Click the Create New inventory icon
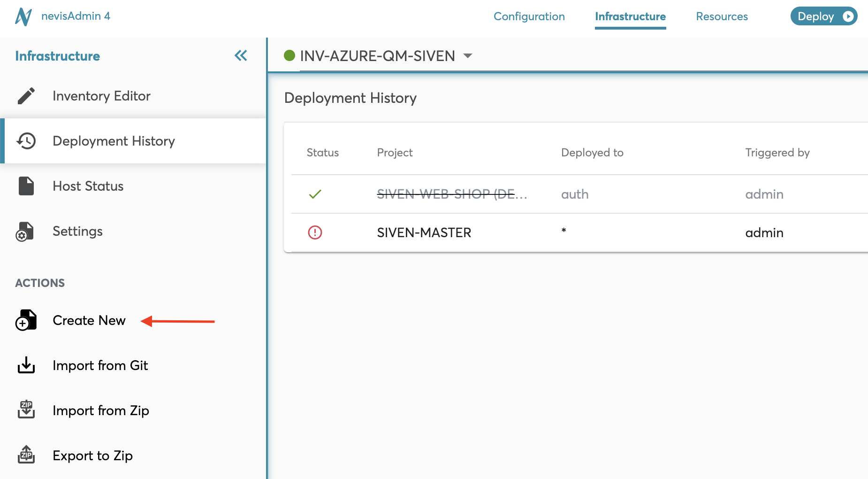Viewport: 868px width, 479px height. point(26,320)
